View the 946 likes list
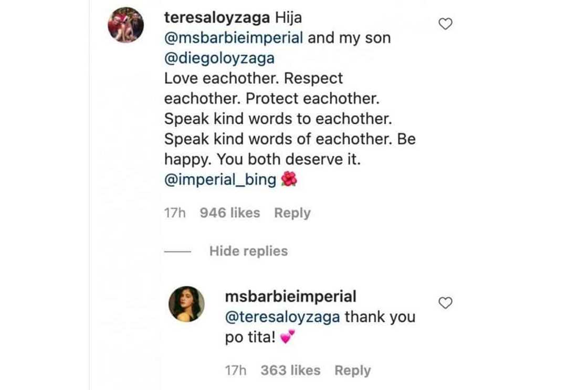 230,213
